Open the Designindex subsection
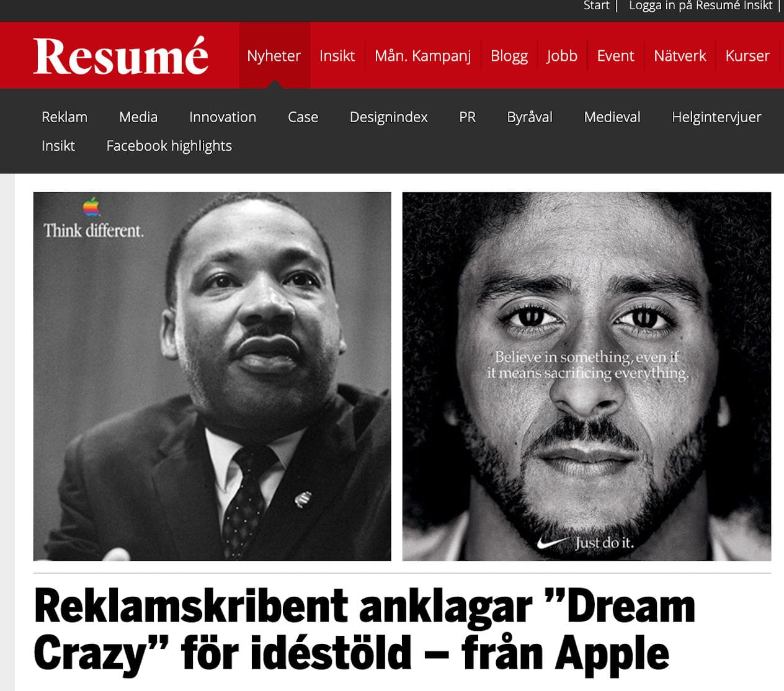 pos(389,117)
